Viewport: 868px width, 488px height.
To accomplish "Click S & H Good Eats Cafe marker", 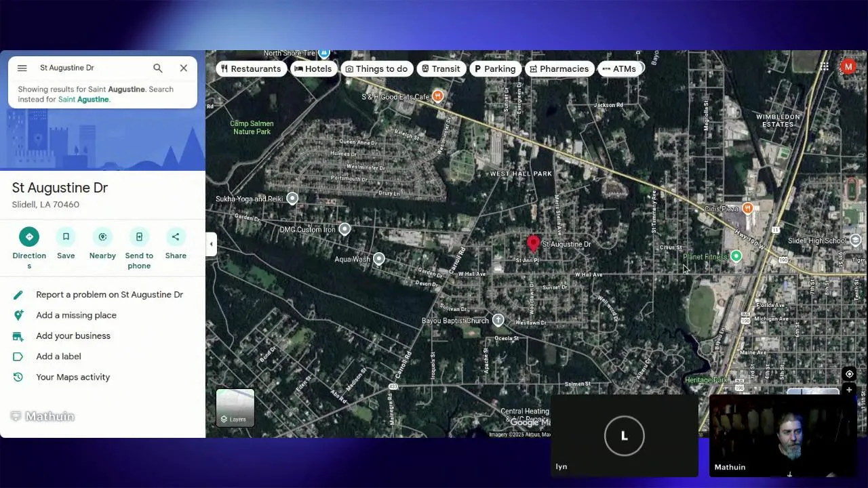I will click(x=438, y=96).
